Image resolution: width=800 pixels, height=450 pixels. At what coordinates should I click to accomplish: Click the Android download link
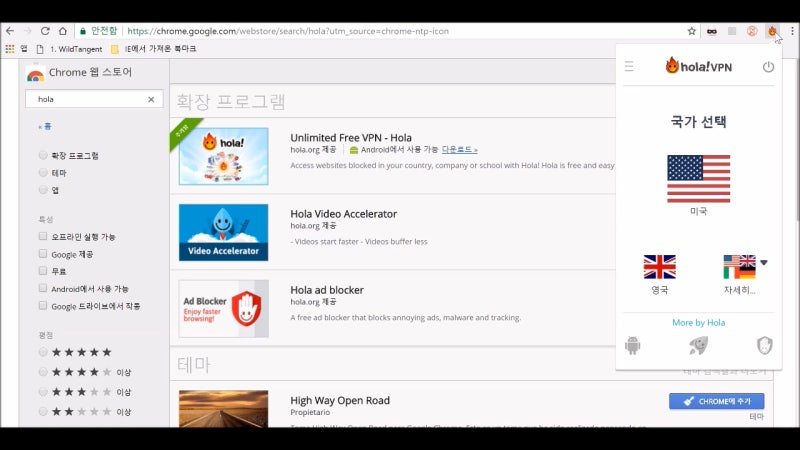[x=459, y=149]
